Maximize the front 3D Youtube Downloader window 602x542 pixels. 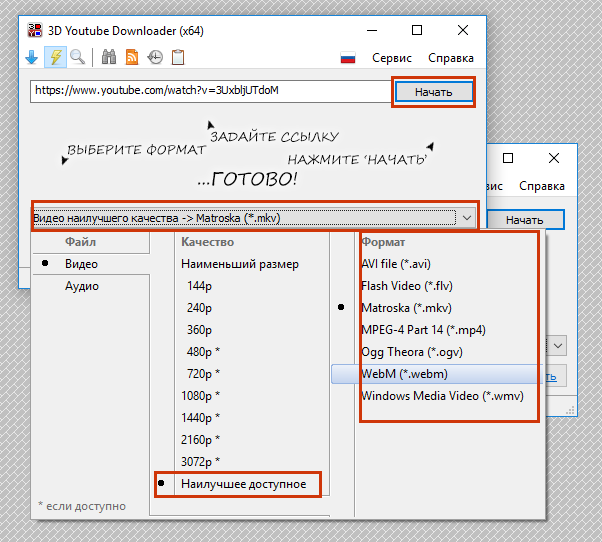tap(417, 30)
